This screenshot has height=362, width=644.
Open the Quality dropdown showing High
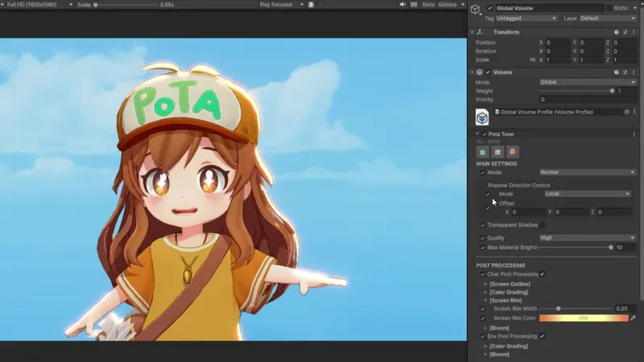tap(588, 237)
